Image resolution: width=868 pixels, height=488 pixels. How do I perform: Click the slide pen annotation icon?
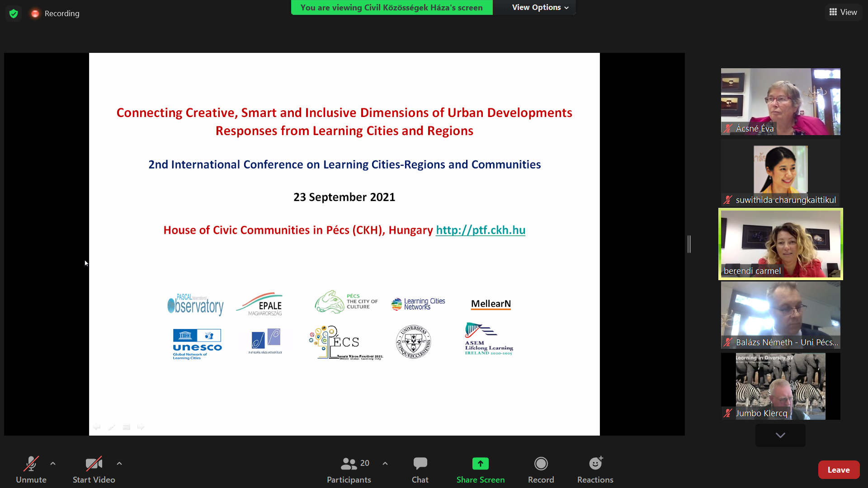(112, 427)
